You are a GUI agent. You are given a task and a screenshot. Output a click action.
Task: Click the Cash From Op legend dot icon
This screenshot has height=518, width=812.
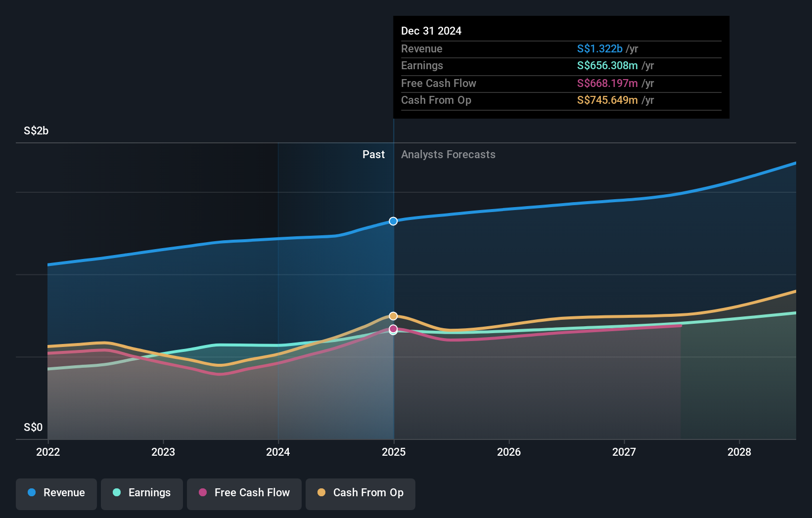[321, 493]
